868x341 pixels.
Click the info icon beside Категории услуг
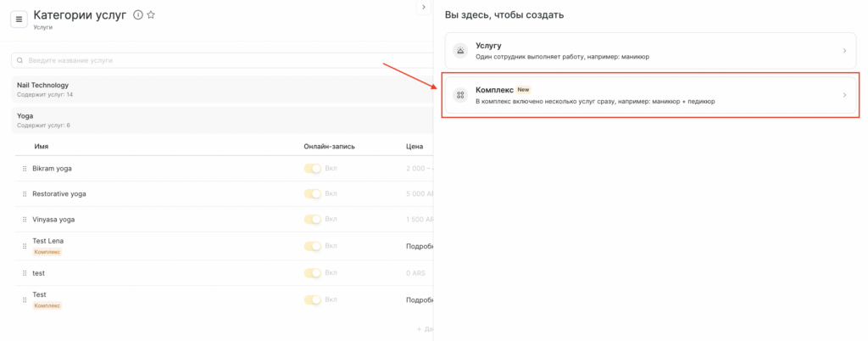tap(138, 14)
